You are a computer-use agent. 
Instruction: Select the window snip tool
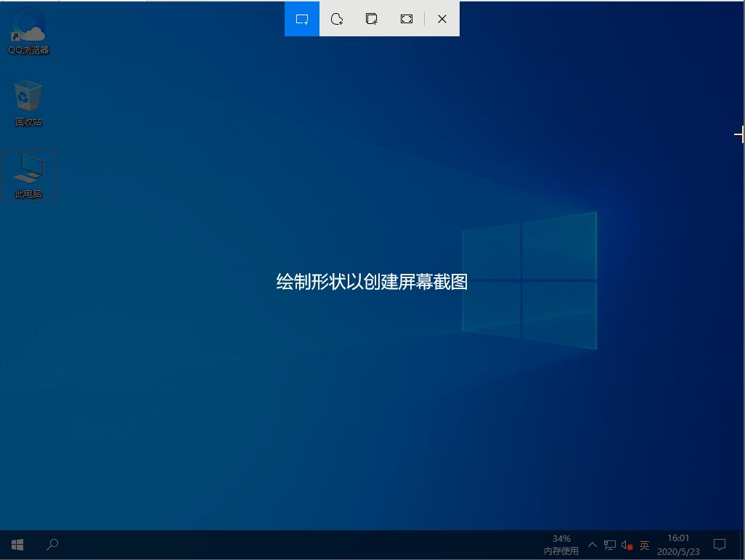tap(372, 19)
